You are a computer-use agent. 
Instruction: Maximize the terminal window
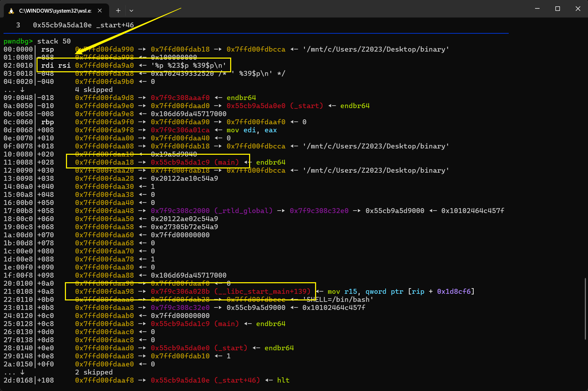[557, 8]
